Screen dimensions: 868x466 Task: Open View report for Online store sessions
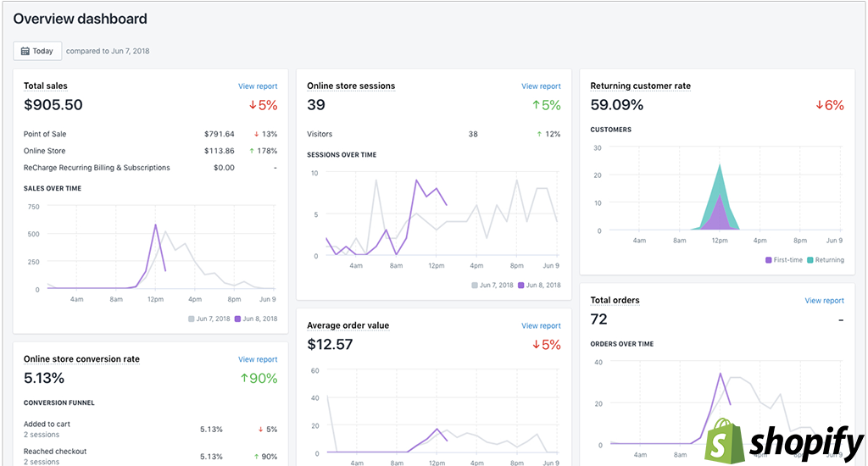[541, 86]
